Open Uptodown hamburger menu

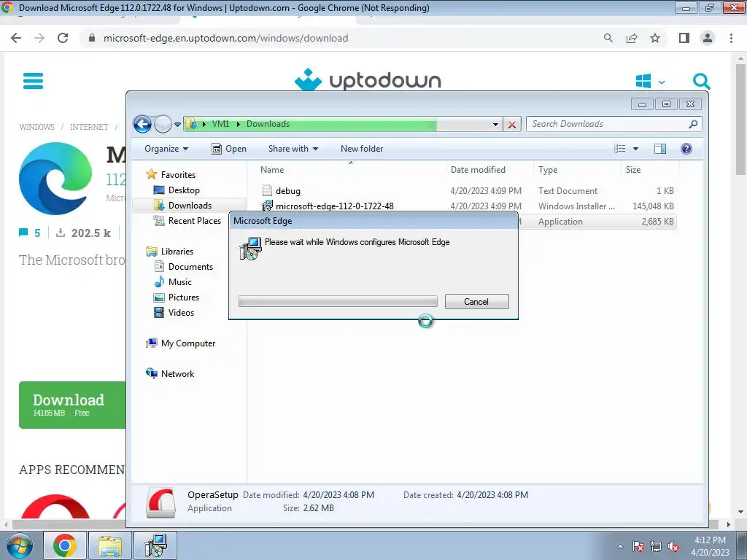33,81
